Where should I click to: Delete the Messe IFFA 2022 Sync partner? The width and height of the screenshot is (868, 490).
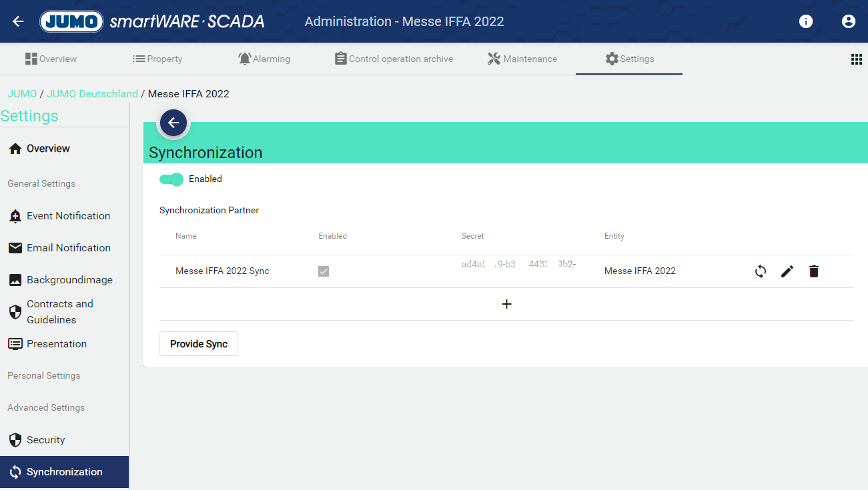[x=814, y=271]
